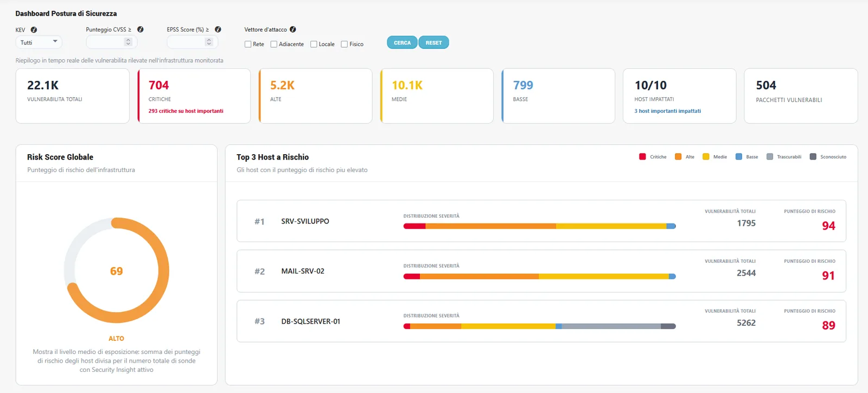This screenshot has height=393, width=868.
Task: Click the Risk Score Globale donut chart
Action: pyautogui.click(x=117, y=270)
